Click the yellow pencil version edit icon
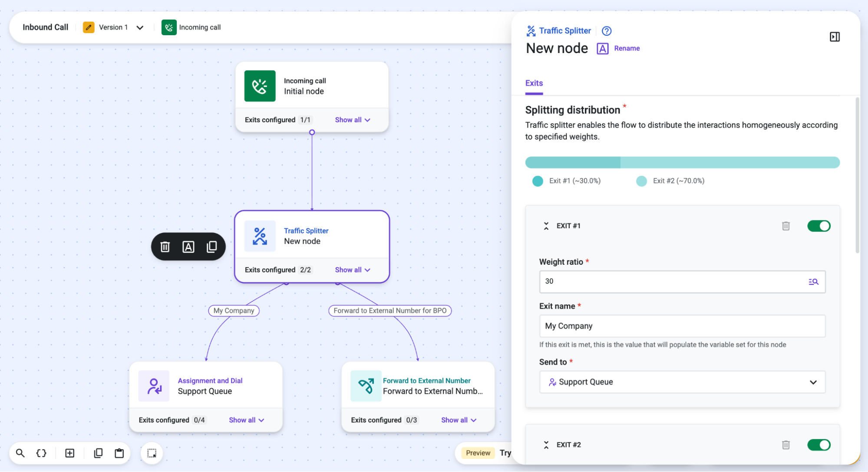Screen dimensions: 868x472 89,27
